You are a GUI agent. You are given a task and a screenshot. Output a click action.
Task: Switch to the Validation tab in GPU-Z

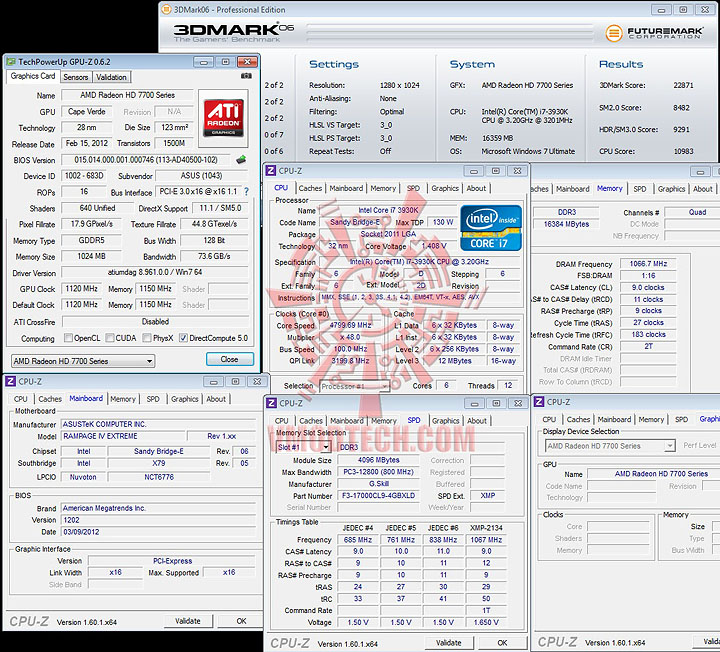tap(111, 77)
